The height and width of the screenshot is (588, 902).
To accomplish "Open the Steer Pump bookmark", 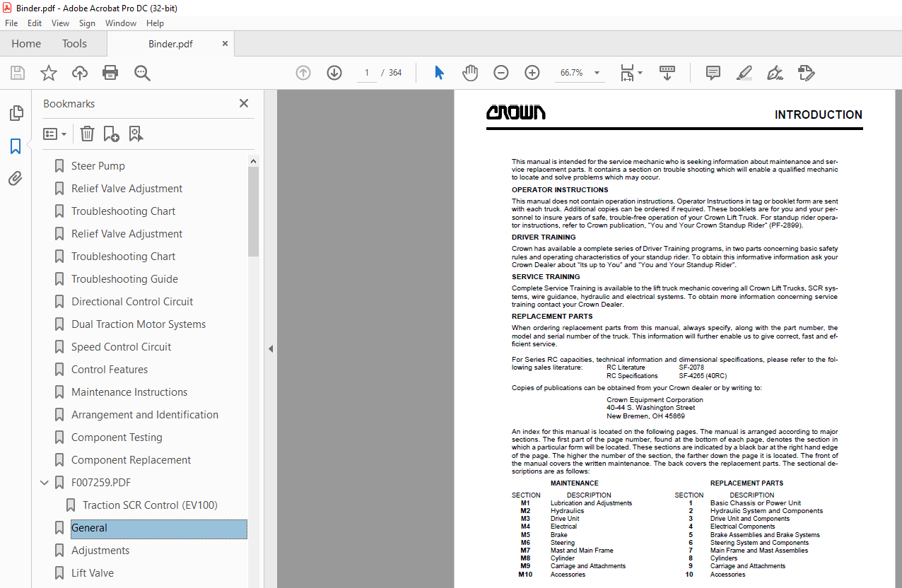I will pyautogui.click(x=98, y=166).
